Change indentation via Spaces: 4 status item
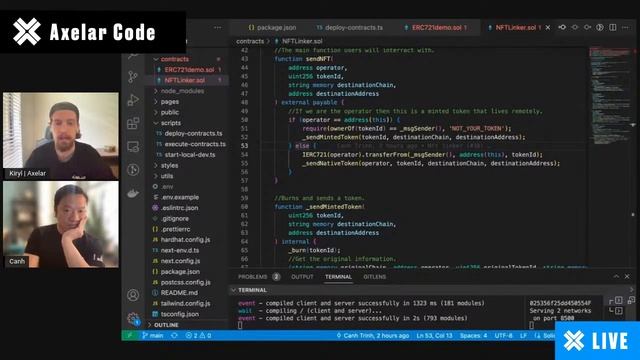 (x=473, y=336)
